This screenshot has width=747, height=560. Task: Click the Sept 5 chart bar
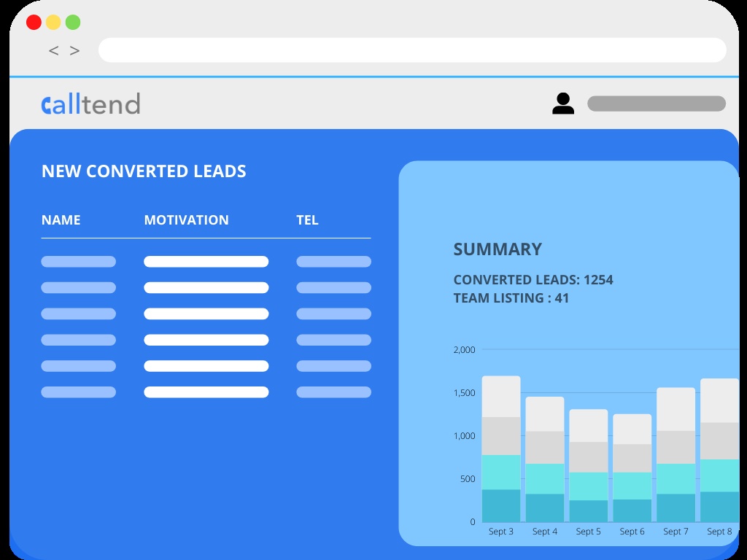tap(589, 466)
